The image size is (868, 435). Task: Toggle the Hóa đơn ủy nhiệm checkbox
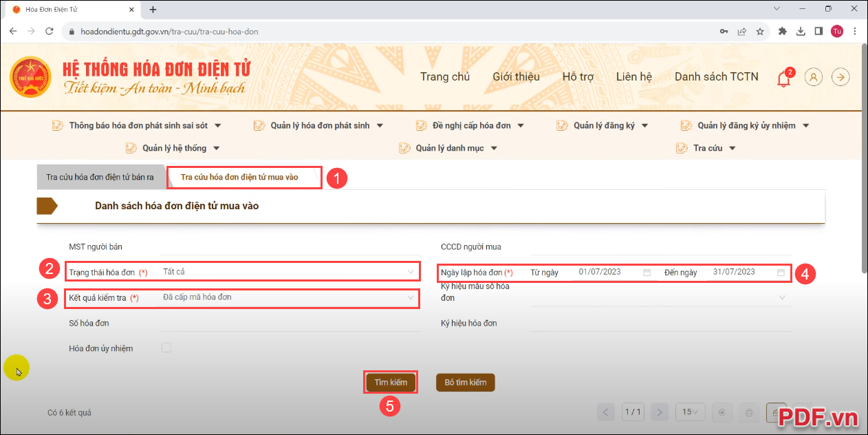point(166,348)
